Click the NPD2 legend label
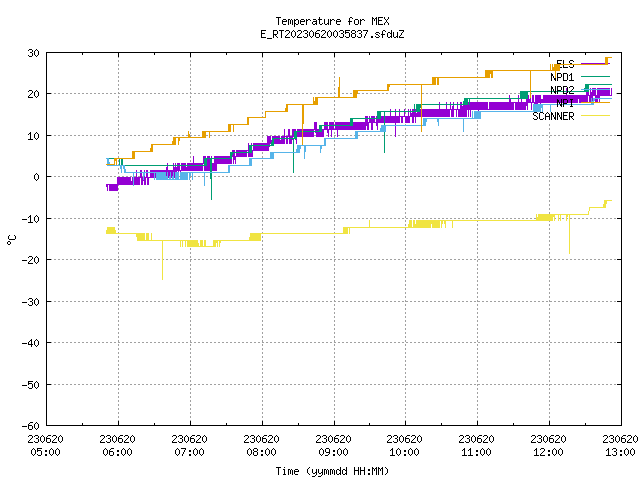Image resolution: width=640 pixels, height=480 pixels. tap(562, 90)
